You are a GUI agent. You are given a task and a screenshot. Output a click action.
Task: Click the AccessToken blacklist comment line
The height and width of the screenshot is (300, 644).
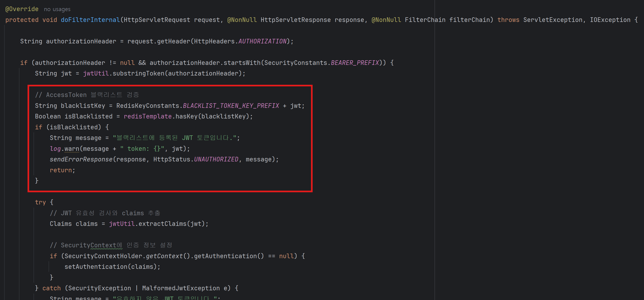(x=87, y=95)
